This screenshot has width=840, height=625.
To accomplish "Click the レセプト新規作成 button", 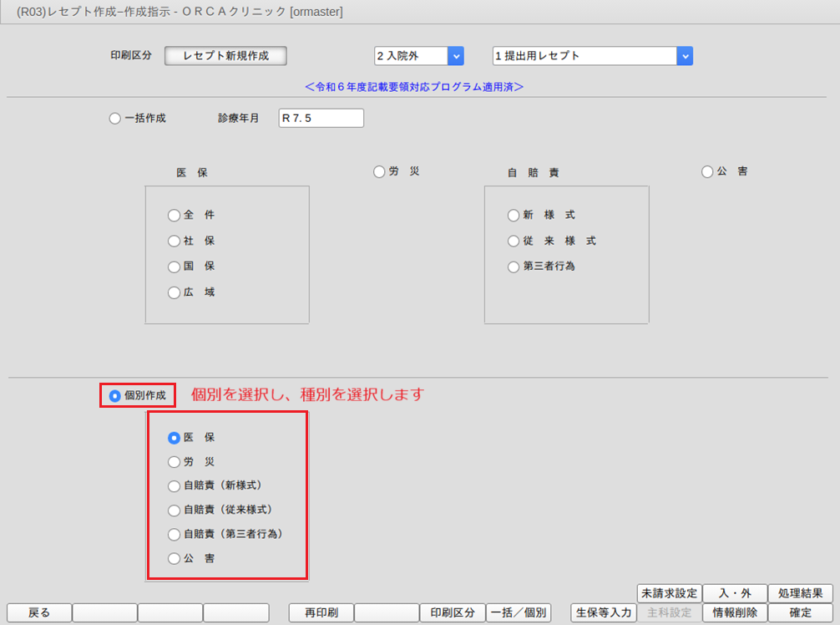I will click(x=225, y=56).
